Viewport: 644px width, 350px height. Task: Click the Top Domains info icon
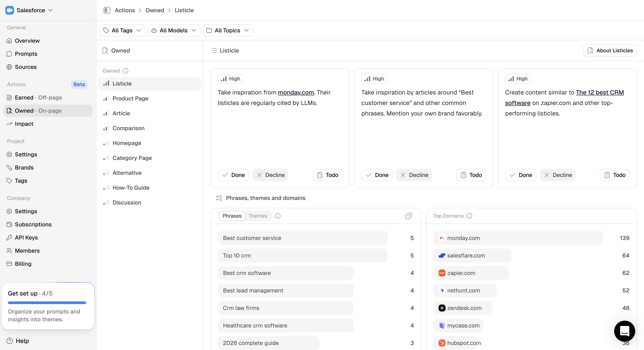[x=469, y=216]
